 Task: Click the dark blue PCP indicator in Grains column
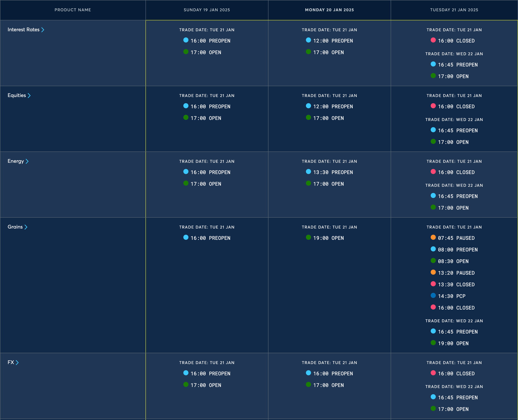[433, 295]
